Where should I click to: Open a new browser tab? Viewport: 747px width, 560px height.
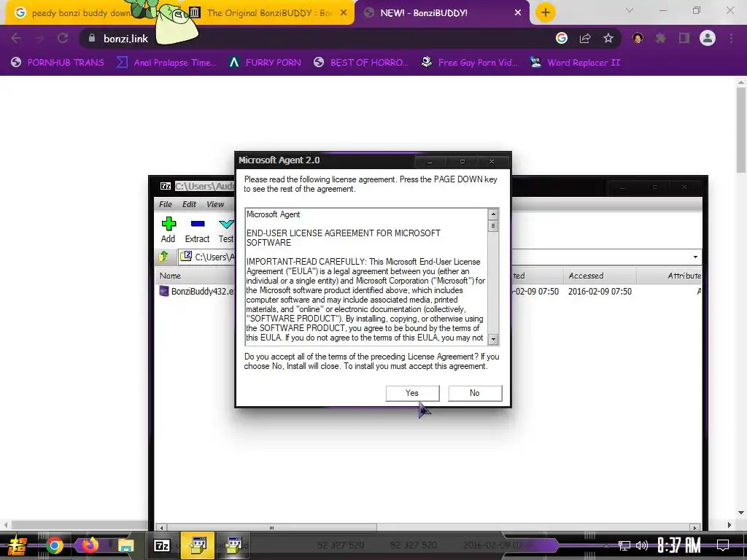pos(546,13)
